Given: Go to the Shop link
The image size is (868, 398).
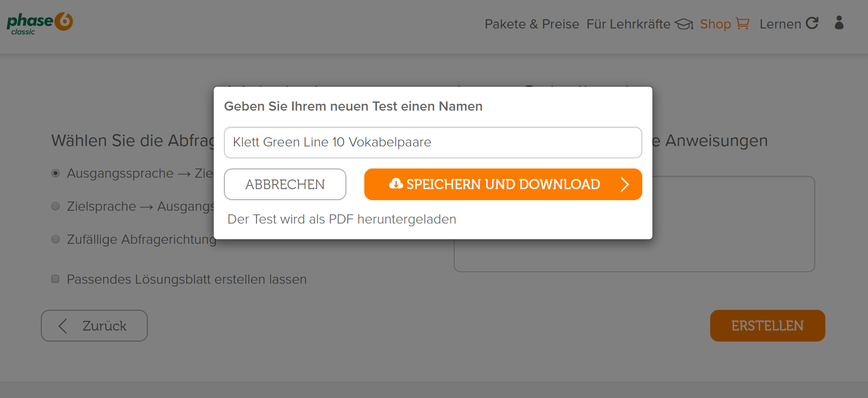Looking at the screenshot, I should pos(715,24).
